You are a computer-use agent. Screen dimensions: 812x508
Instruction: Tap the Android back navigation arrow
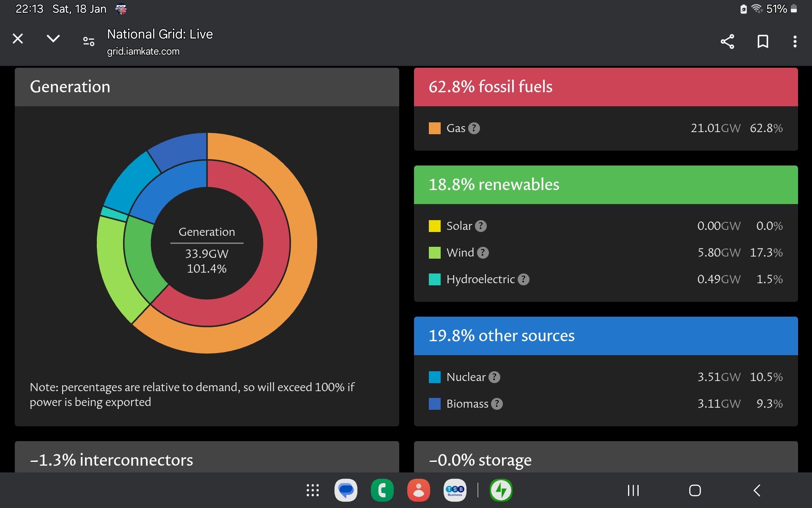[757, 490]
